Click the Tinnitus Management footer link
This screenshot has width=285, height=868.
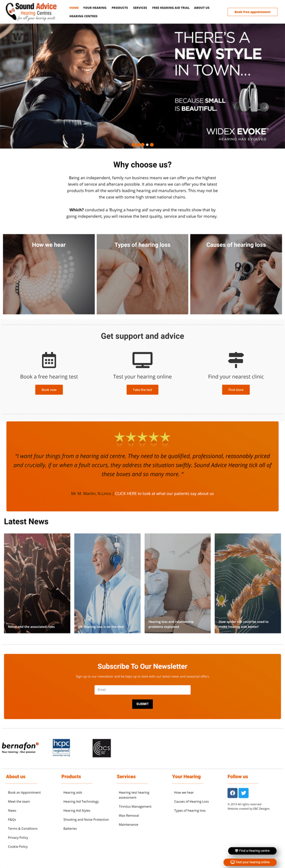[x=135, y=807]
